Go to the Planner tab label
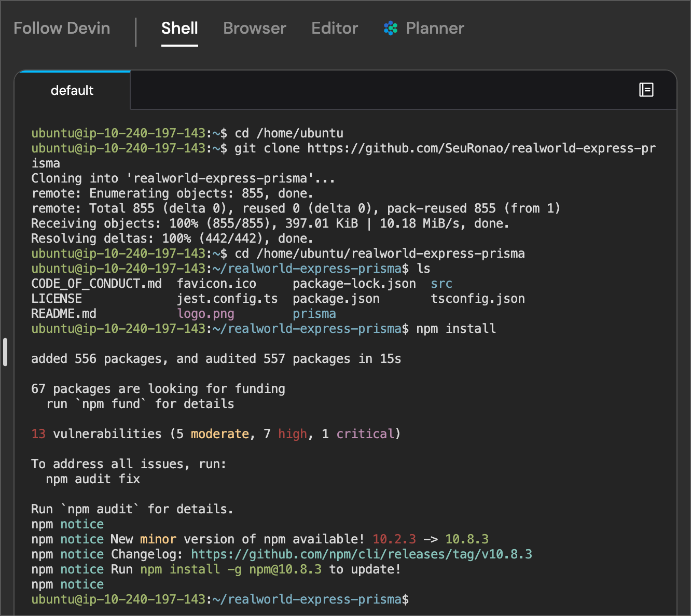 point(435,28)
